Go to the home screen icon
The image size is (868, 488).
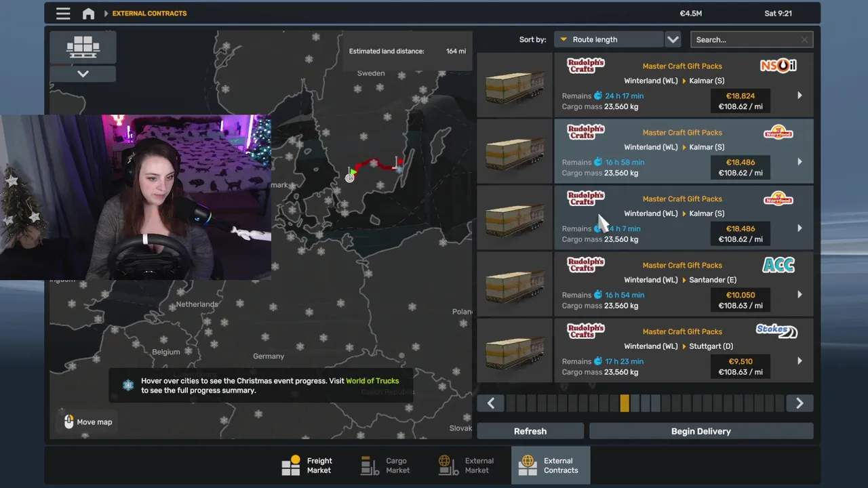tap(88, 14)
